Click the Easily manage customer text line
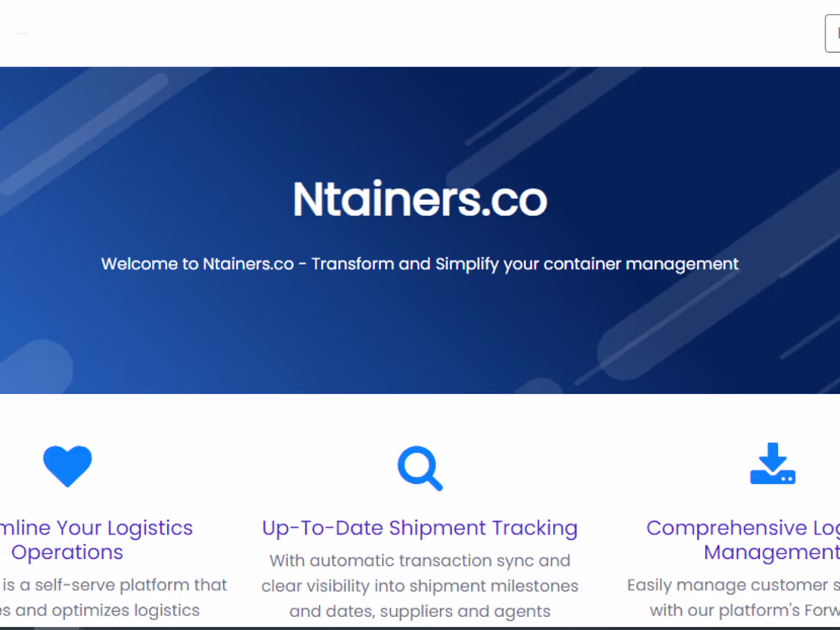Image resolution: width=840 pixels, height=630 pixels. 733,585
